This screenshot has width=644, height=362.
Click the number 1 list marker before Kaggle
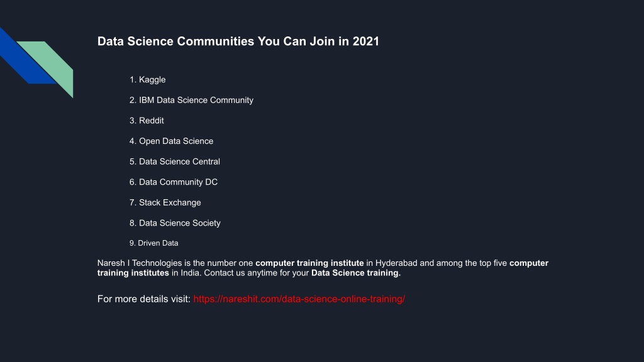coord(133,80)
